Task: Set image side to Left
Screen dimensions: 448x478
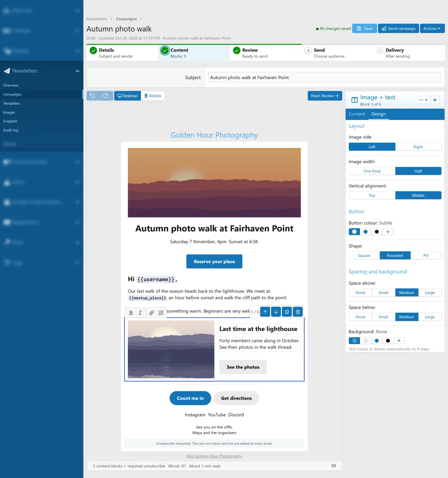Action: (x=372, y=147)
